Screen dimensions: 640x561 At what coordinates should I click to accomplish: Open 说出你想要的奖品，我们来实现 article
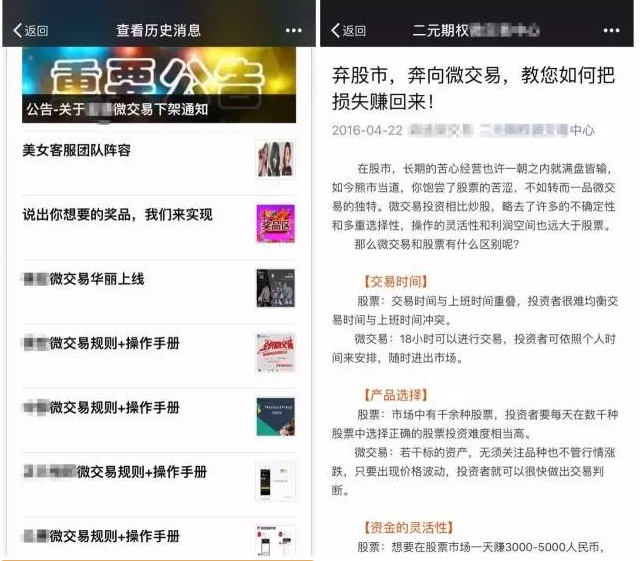coord(118,215)
